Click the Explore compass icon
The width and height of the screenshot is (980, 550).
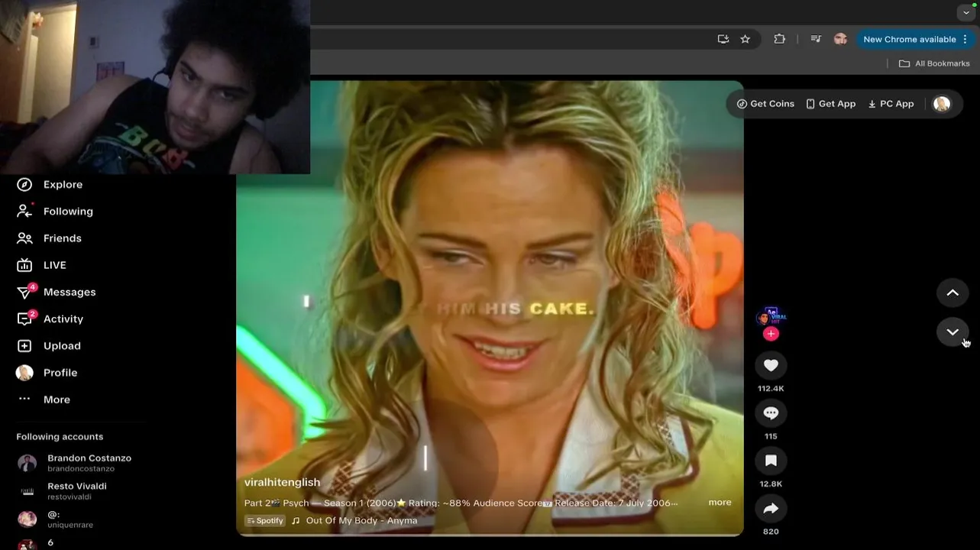pyautogui.click(x=24, y=184)
